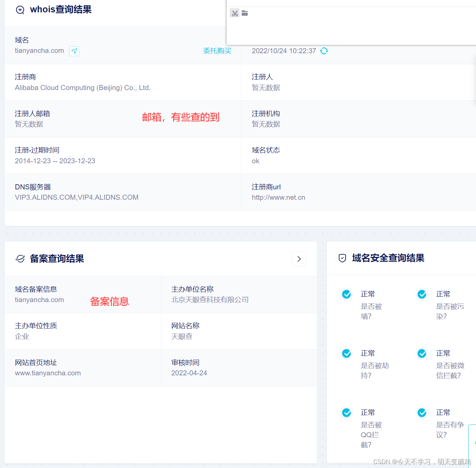Click the shield icon of 域名安全查询结果
Viewport: 476px width, 468px height.
tap(342, 258)
